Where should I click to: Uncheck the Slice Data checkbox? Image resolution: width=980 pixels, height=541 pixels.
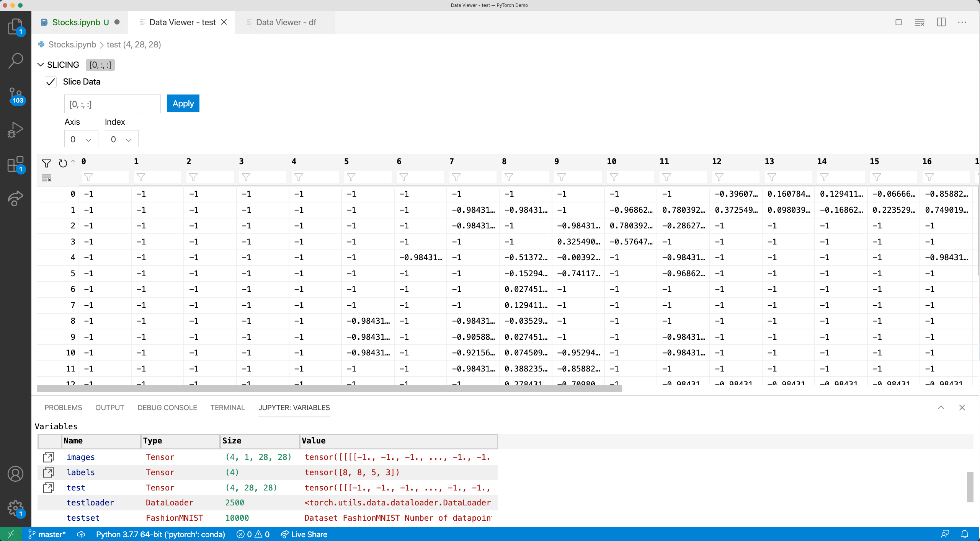coord(51,81)
